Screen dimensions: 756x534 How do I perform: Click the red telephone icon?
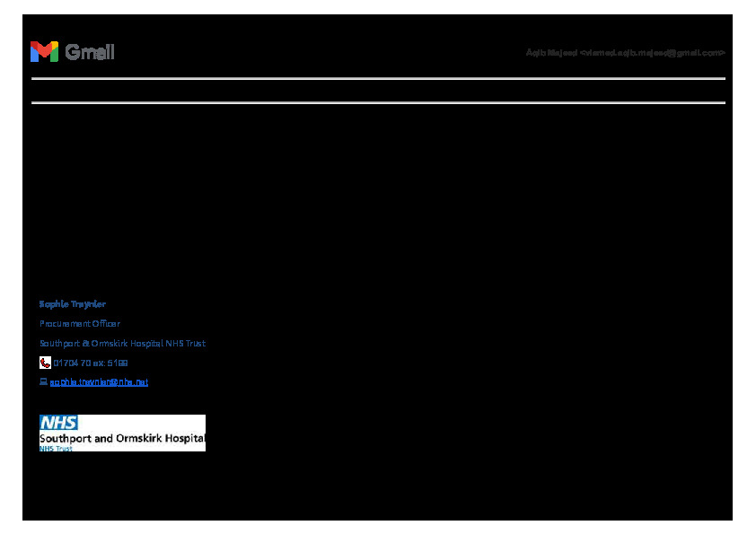[x=45, y=363]
